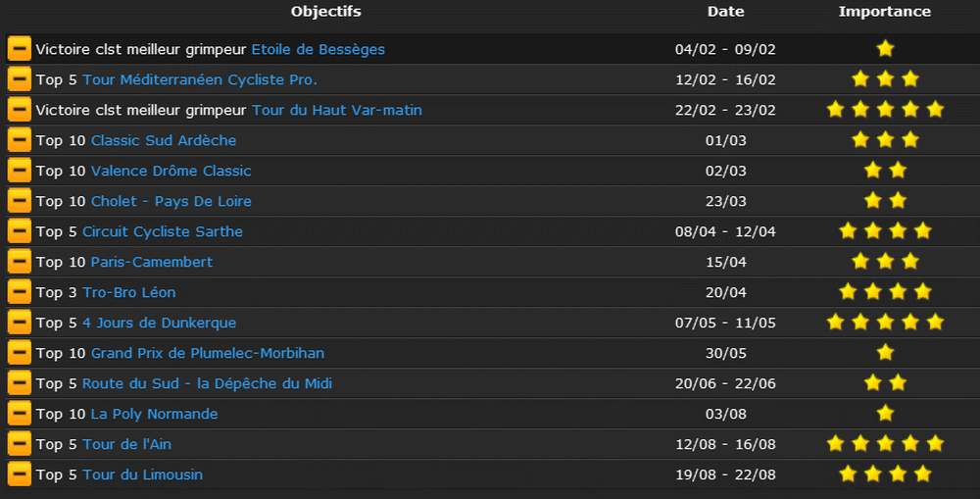The height and width of the screenshot is (499, 980).
Task: Click the Objectifs column header
Action: click(325, 11)
